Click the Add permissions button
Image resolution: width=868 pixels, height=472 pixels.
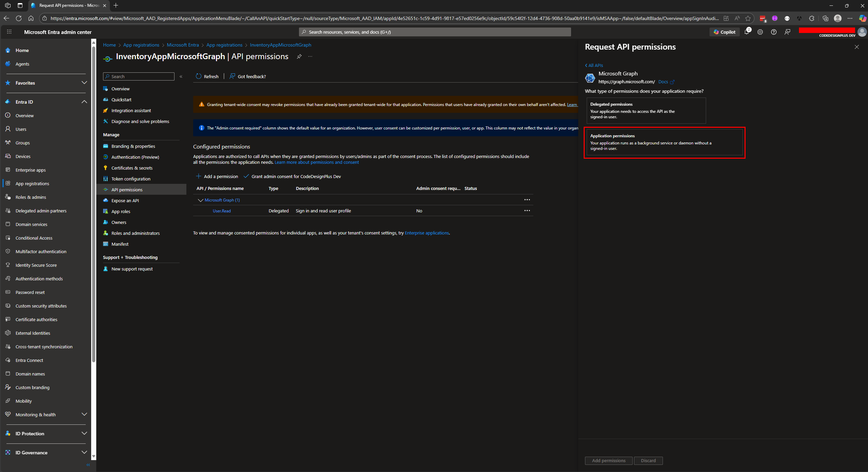coord(608,460)
